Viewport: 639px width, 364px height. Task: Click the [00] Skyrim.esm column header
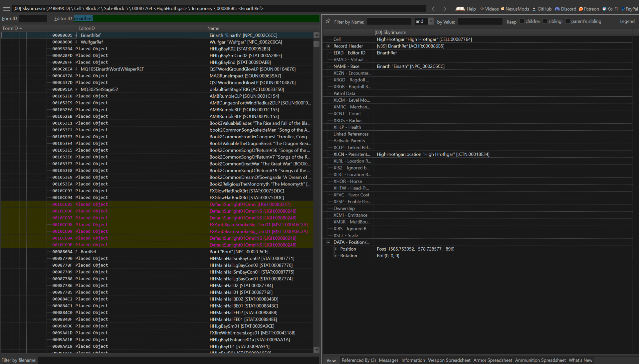pos(503,32)
